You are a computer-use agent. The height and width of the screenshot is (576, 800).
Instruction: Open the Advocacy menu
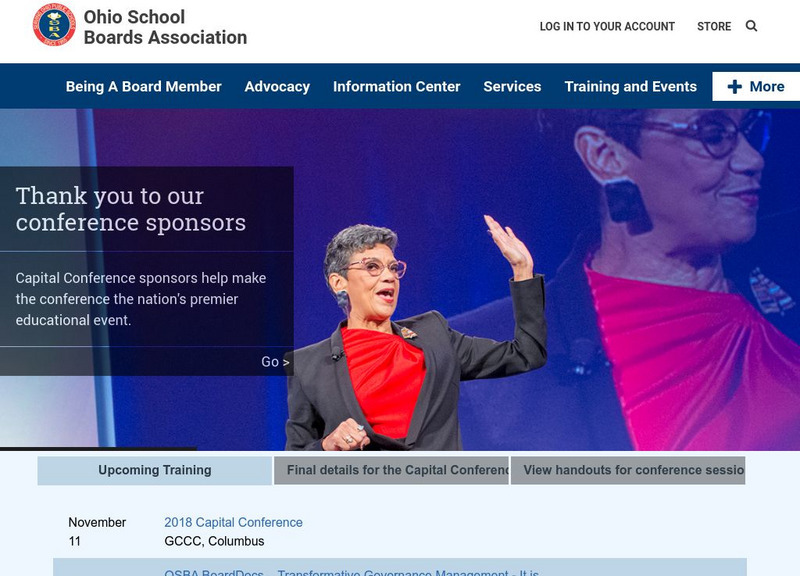279,86
